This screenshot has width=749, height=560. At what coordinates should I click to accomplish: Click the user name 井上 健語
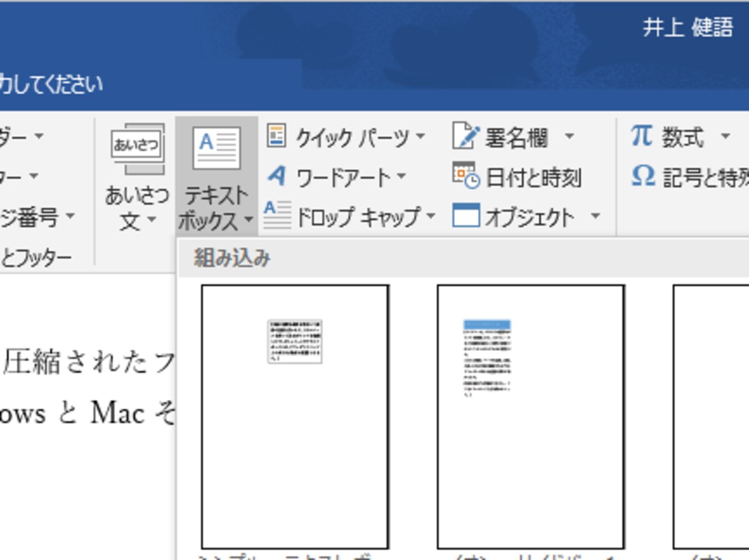click(688, 28)
